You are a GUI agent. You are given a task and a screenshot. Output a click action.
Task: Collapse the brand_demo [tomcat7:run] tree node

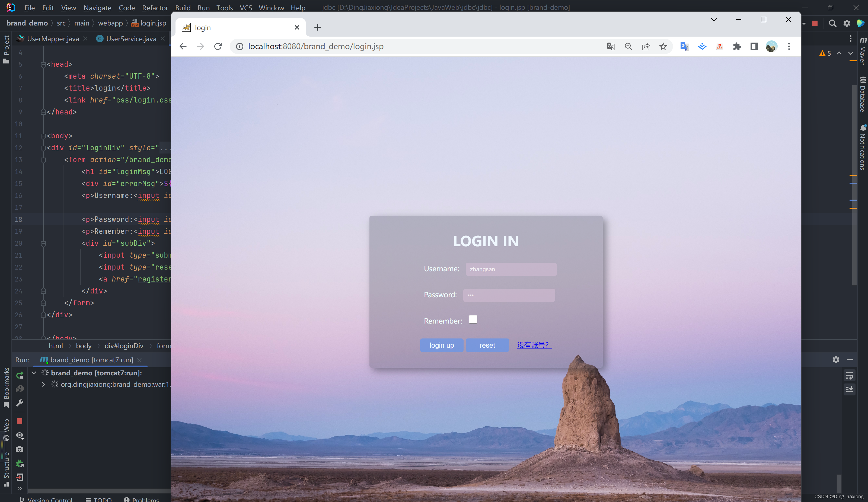(34, 373)
